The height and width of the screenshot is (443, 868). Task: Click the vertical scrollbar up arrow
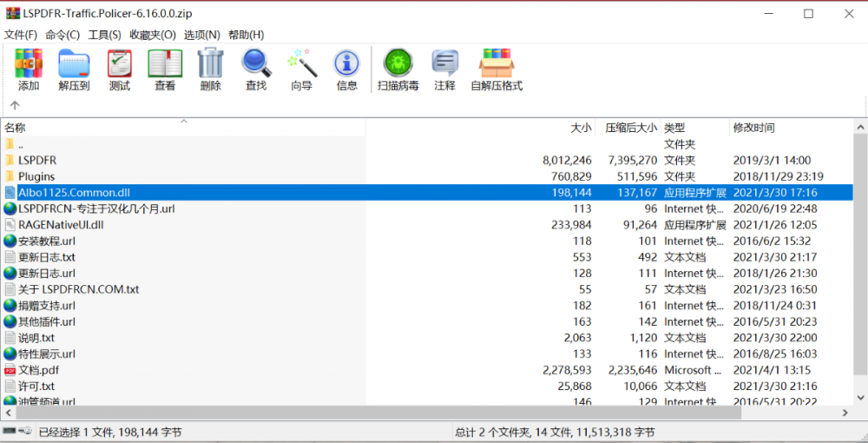tap(861, 128)
